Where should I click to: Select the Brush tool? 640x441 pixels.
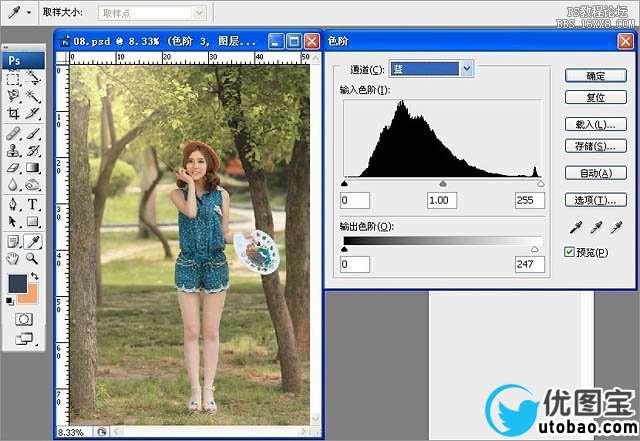(x=33, y=134)
